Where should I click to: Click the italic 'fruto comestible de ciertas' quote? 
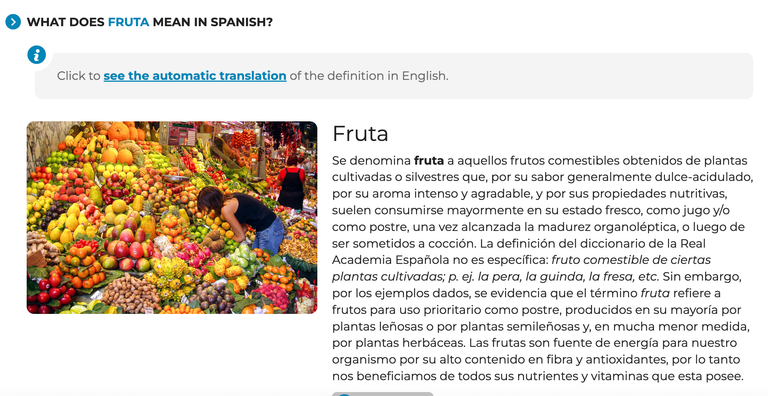click(631, 260)
